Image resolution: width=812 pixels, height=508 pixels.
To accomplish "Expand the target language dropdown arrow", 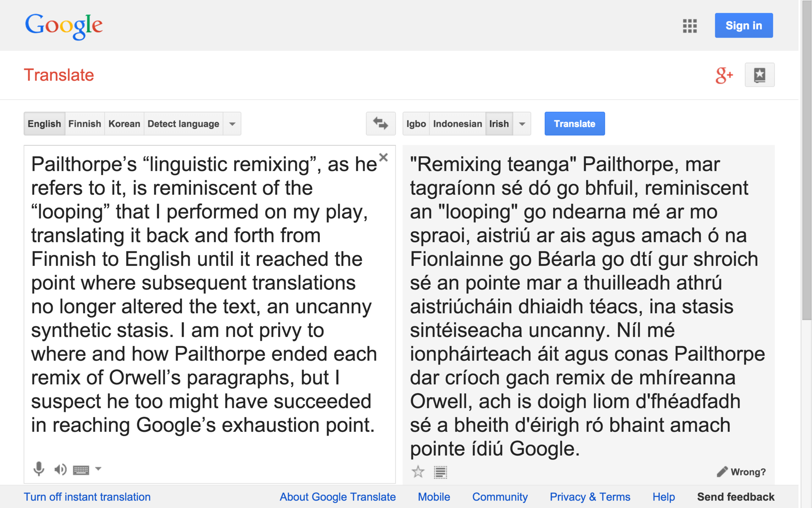I will (522, 124).
